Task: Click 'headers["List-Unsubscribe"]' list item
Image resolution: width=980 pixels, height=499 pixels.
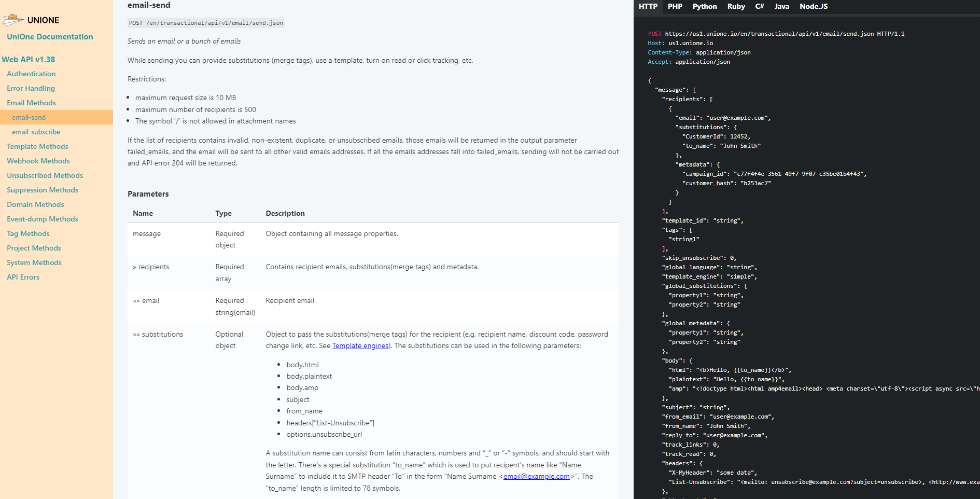Action: (330, 423)
